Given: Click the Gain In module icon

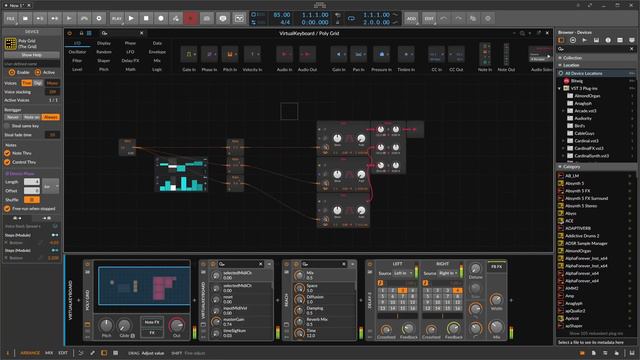Looking at the screenshot, I should (x=339, y=54).
